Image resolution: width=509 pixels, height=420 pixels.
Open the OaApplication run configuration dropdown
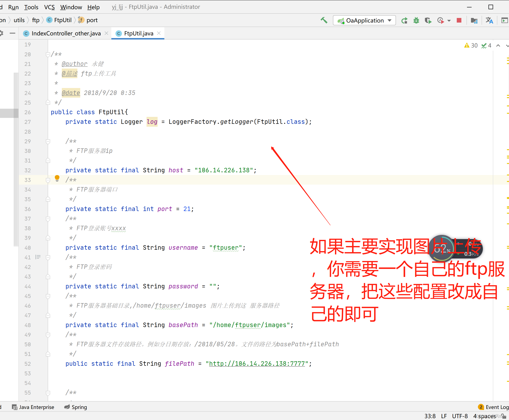[x=364, y=20]
